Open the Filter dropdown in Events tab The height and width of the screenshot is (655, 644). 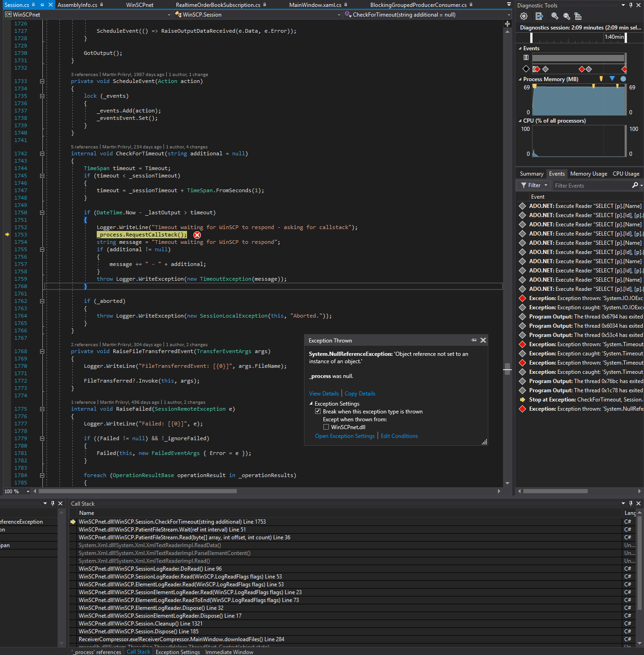pos(534,185)
